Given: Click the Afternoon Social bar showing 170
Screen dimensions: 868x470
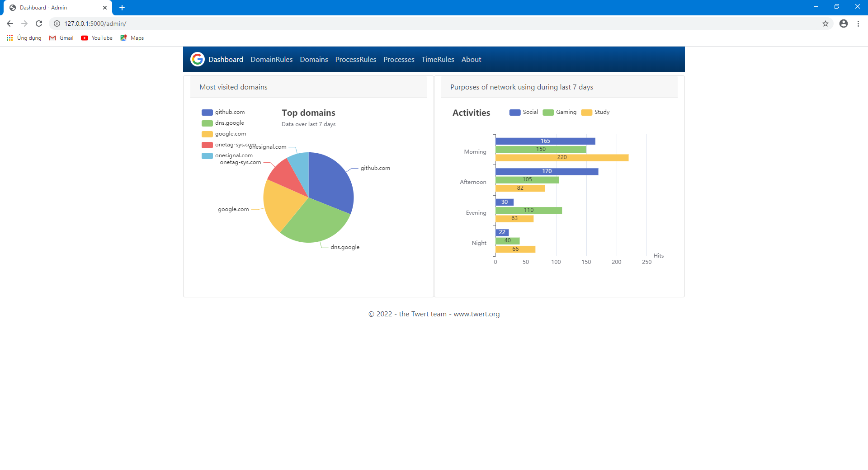Looking at the screenshot, I should pyautogui.click(x=547, y=172).
